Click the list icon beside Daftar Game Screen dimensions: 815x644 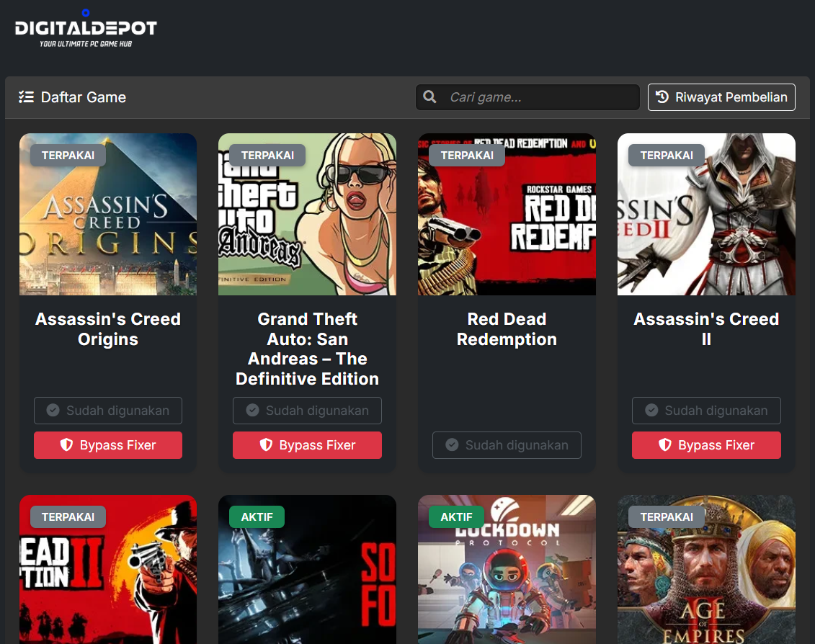[26, 97]
